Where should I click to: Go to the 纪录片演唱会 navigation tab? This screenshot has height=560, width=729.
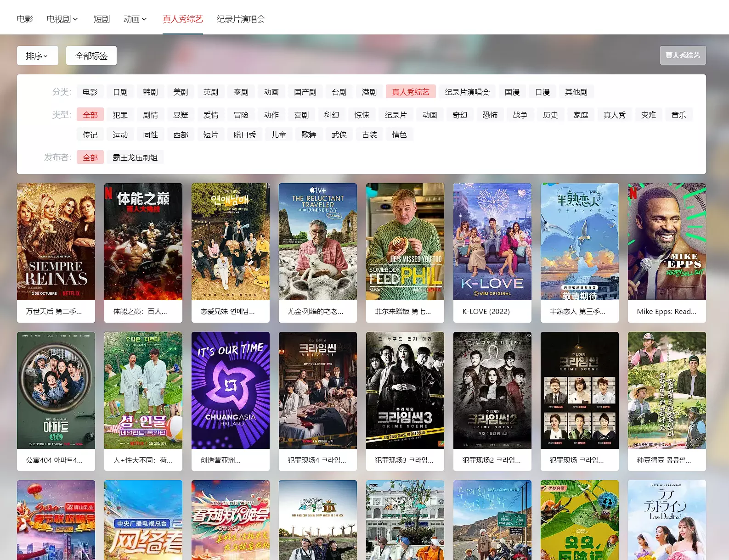241,19
